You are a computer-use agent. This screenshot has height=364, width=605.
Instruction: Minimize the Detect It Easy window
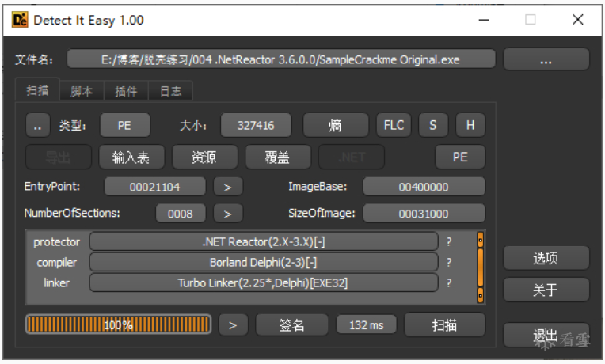point(484,20)
